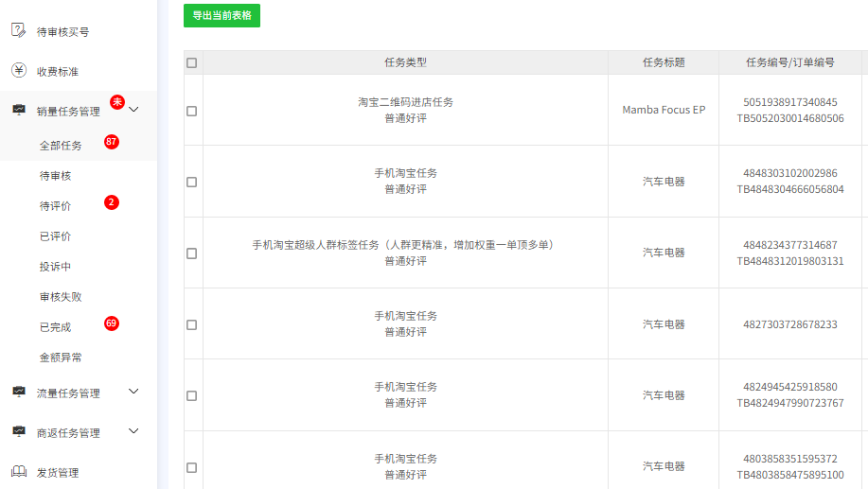Open the 待审核 submenu item
The width and height of the screenshot is (868, 489).
tap(55, 176)
